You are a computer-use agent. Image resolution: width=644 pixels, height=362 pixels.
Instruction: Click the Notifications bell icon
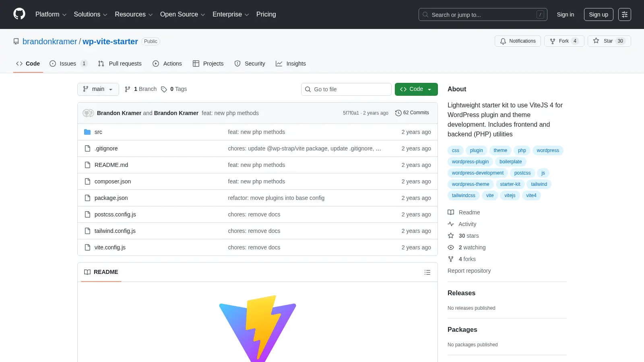pyautogui.click(x=503, y=41)
